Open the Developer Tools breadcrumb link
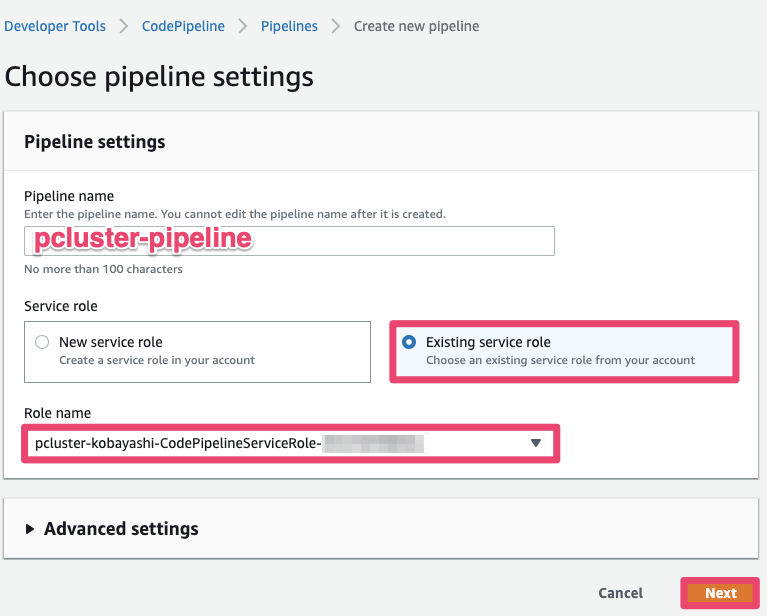 click(55, 26)
